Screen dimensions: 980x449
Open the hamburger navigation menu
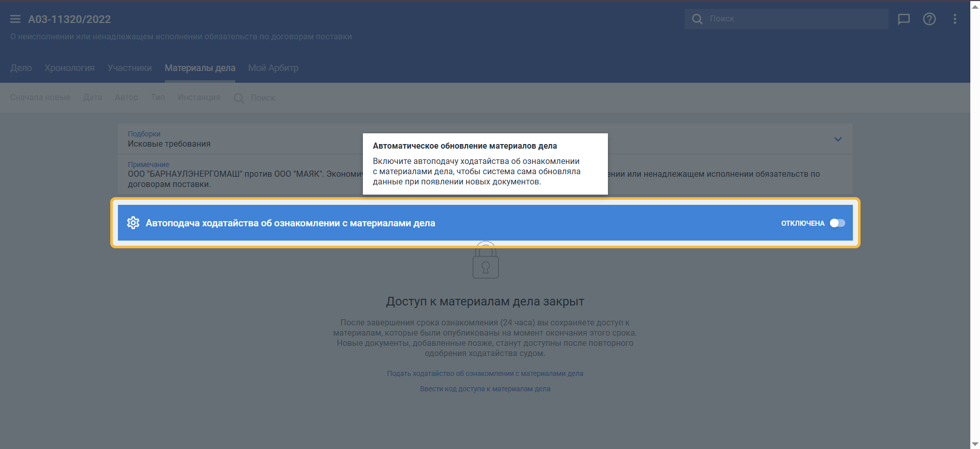click(15, 19)
